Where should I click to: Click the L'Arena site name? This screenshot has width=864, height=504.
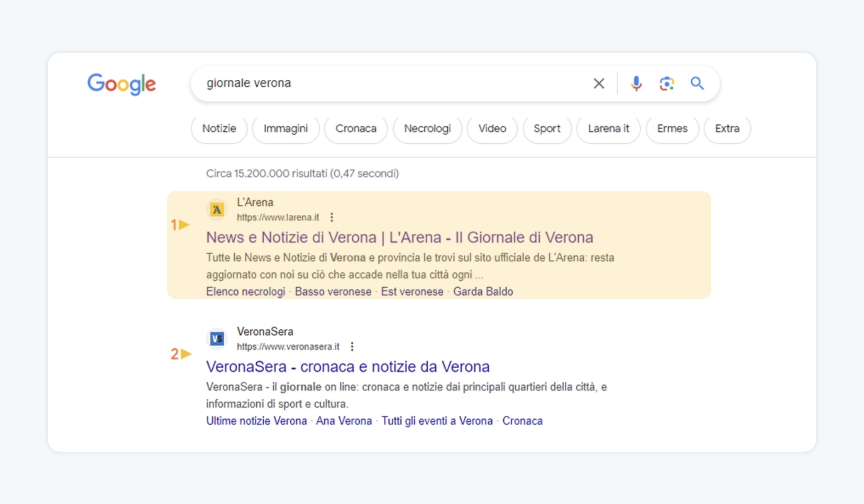255,202
